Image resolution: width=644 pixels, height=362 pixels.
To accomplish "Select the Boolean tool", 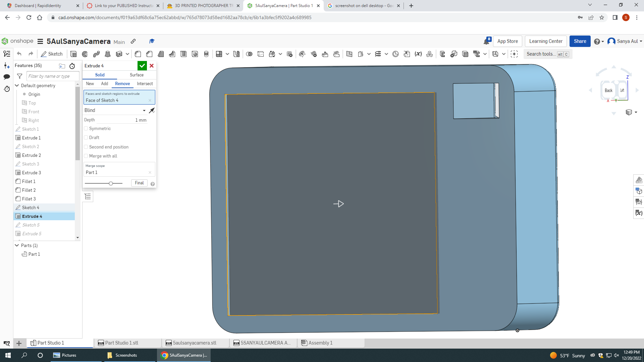I will point(249,54).
